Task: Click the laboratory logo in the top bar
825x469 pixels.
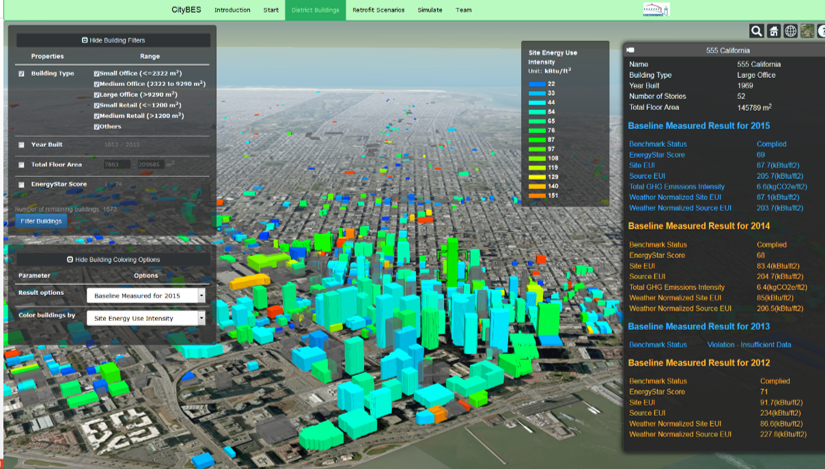Action: point(656,9)
